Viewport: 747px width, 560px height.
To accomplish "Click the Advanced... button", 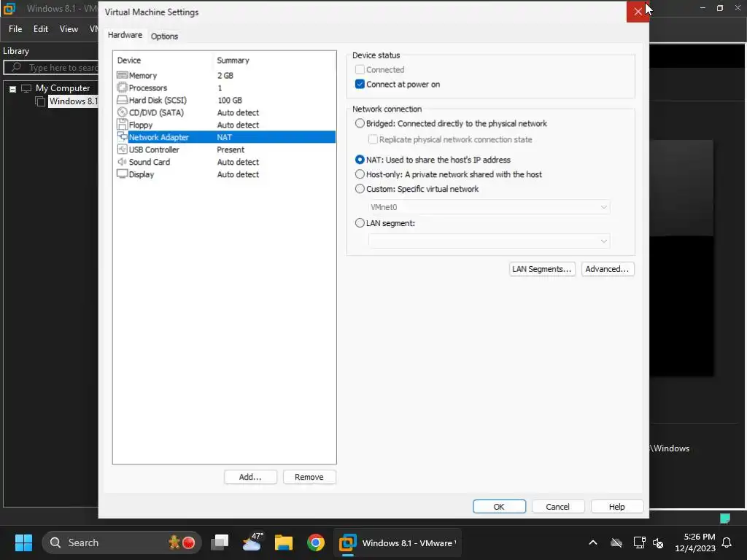I will coord(608,269).
